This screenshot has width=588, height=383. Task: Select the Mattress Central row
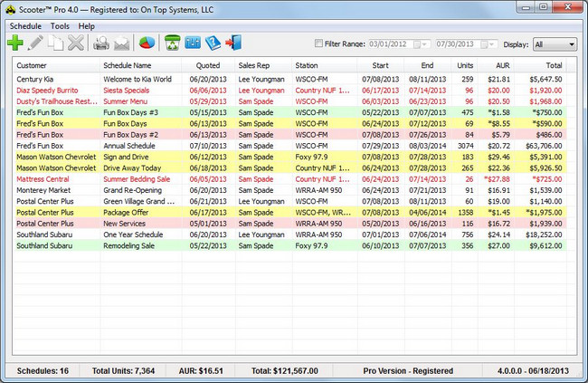point(289,179)
